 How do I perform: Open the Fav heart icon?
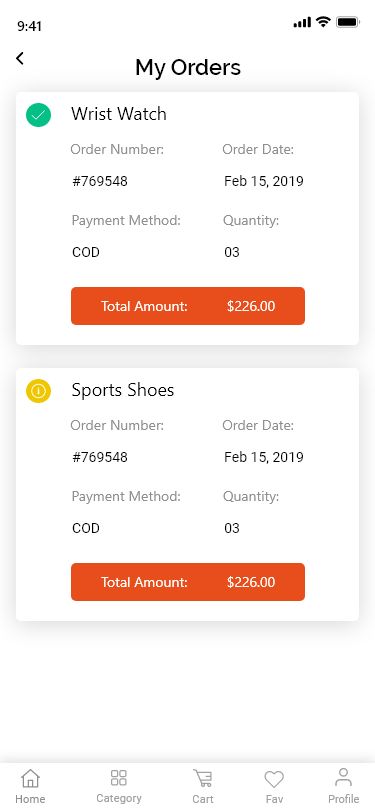[x=274, y=779]
